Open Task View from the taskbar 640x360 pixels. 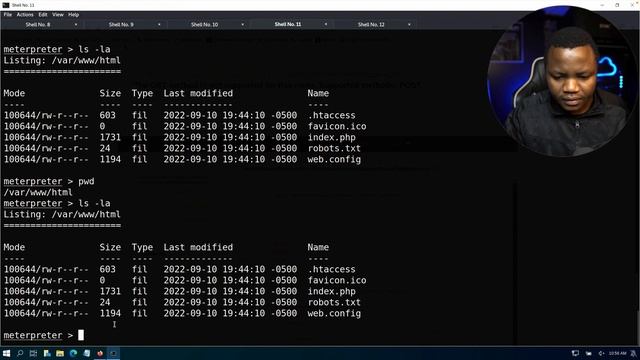33,353
